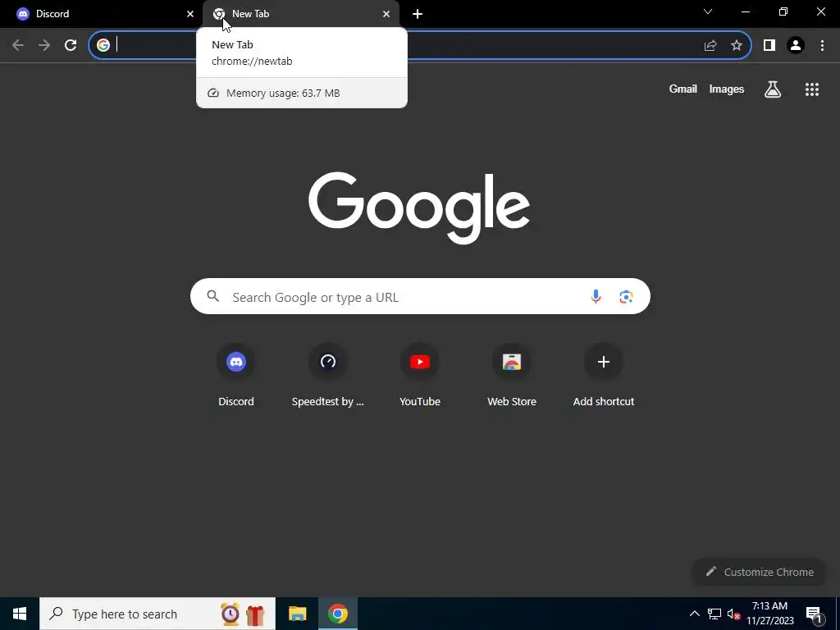Screen dimensions: 840x630
Task: Reload the current page
Action: click(x=71, y=45)
